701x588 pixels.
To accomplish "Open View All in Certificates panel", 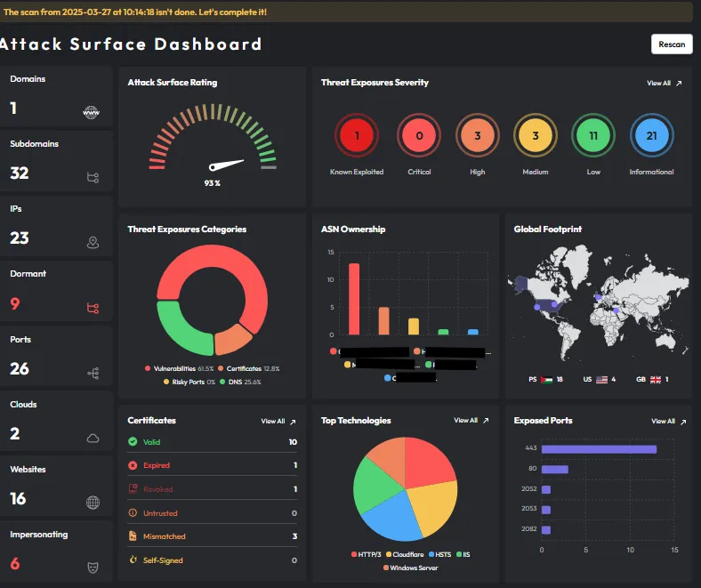I will tap(278, 421).
